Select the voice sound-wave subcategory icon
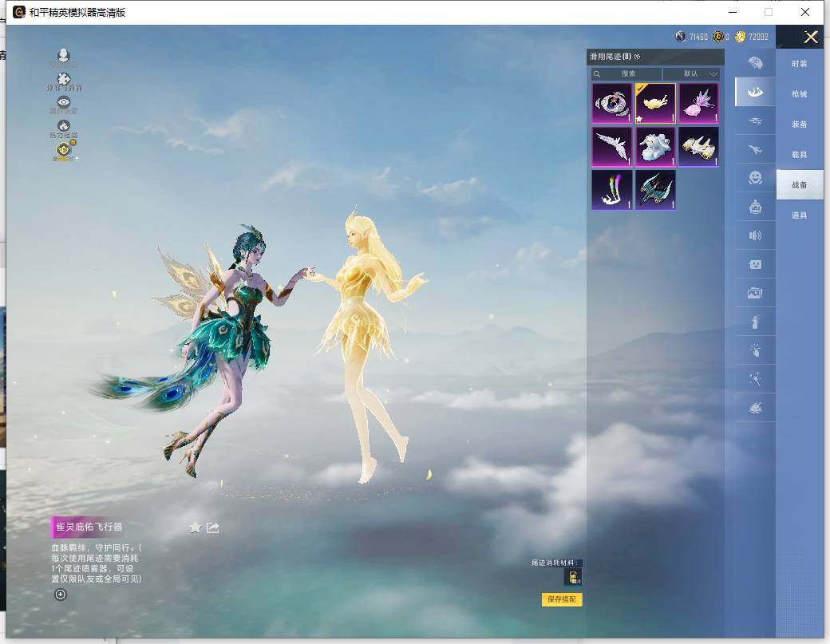 (755, 235)
